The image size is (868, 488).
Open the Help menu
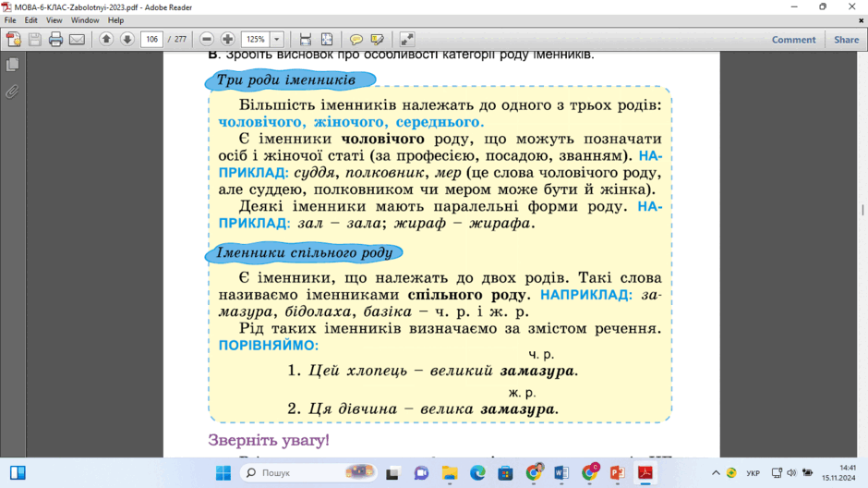coord(115,20)
